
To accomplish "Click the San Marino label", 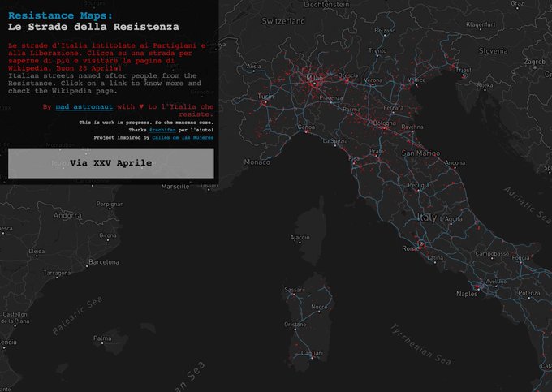I will click(x=420, y=153).
